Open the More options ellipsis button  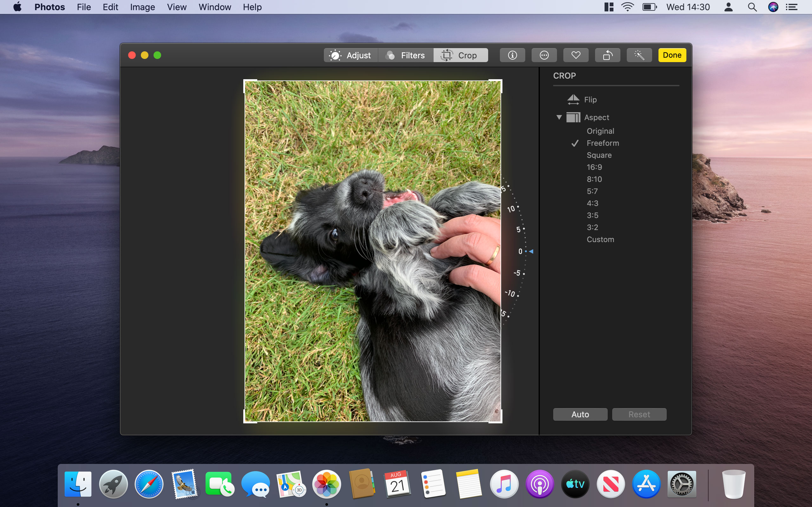[x=544, y=55]
